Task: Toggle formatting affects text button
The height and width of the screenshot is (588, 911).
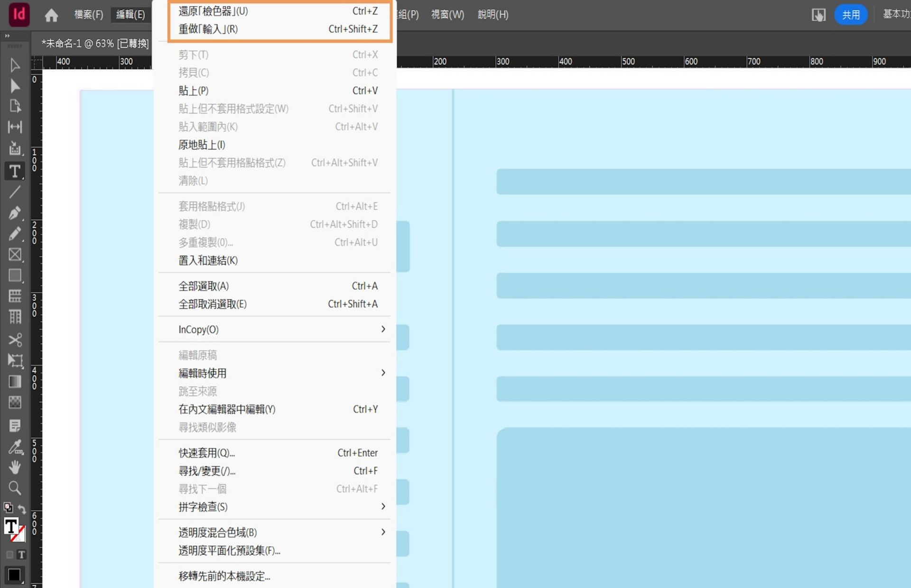Action: 22,554
